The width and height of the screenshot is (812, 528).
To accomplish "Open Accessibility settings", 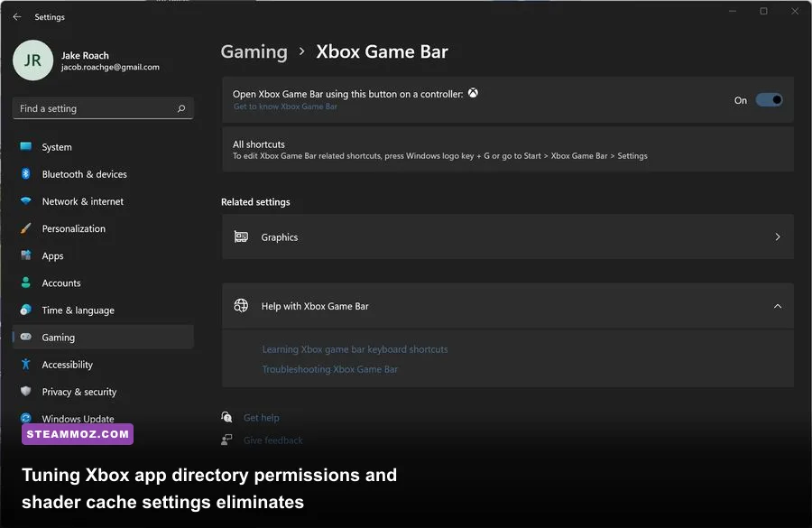I will pyautogui.click(x=103, y=365).
